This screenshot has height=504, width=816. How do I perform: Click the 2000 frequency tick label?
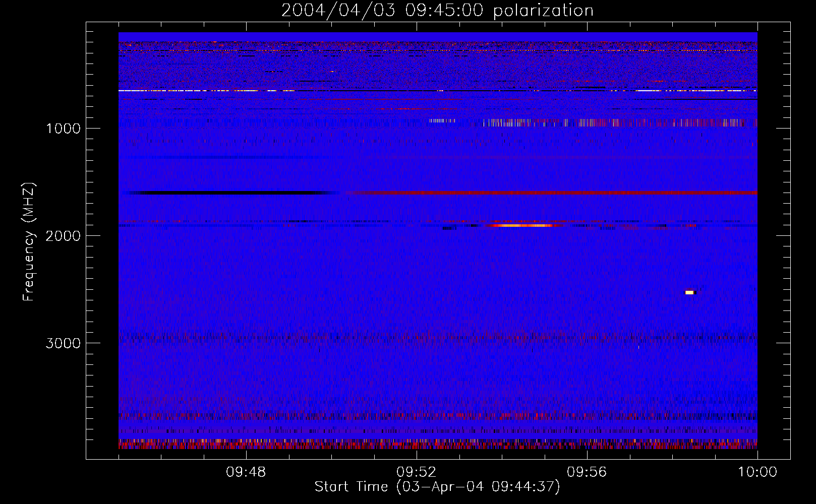point(63,236)
